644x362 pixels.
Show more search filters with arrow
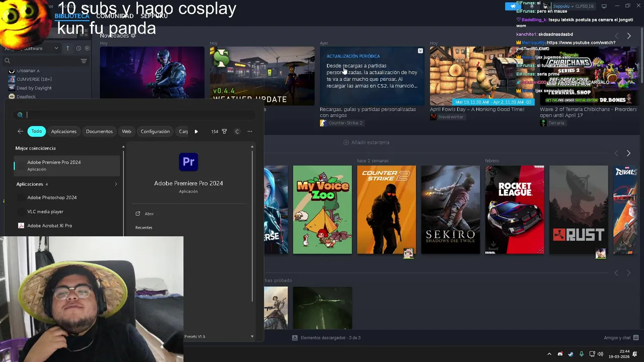tap(196, 131)
